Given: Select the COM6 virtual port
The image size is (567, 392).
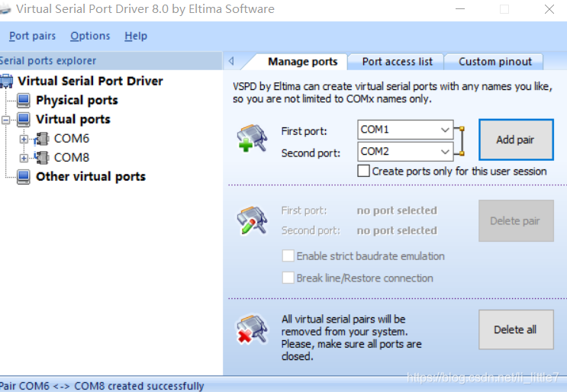Looking at the screenshot, I should pyautogui.click(x=71, y=138).
